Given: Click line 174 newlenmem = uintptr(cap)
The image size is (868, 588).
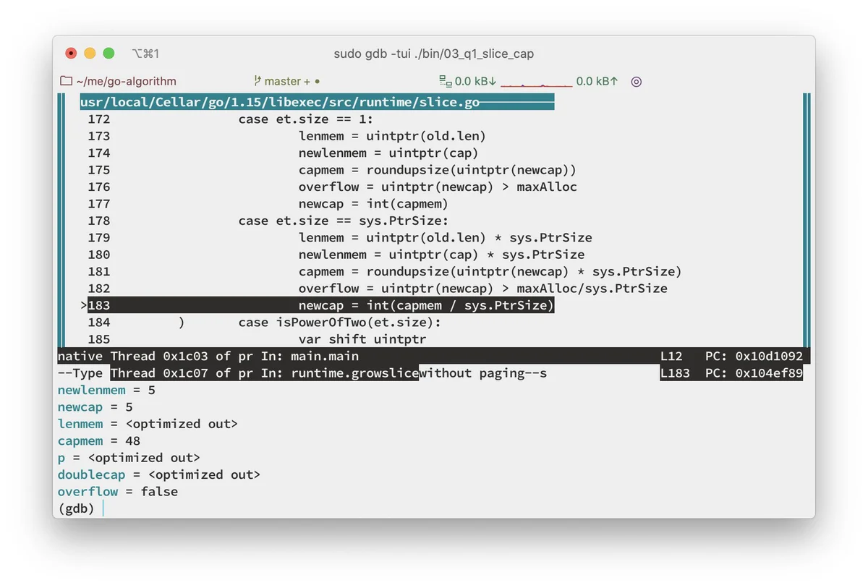Looking at the screenshot, I should click(x=388, y=153).
